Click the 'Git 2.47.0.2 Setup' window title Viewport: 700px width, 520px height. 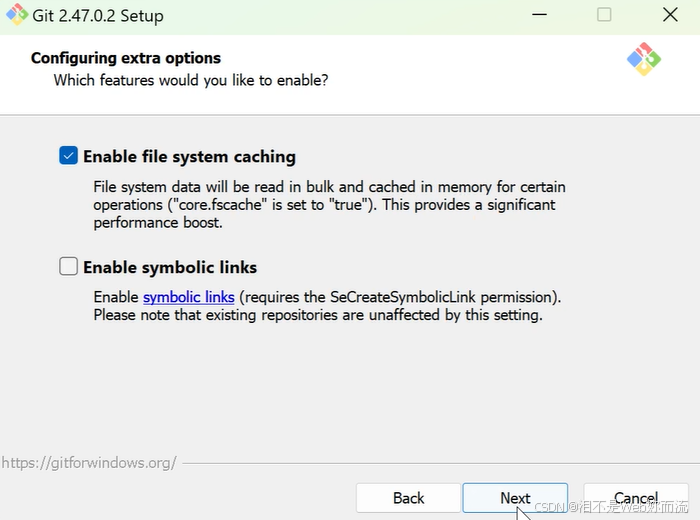click(x=98, y=16)
